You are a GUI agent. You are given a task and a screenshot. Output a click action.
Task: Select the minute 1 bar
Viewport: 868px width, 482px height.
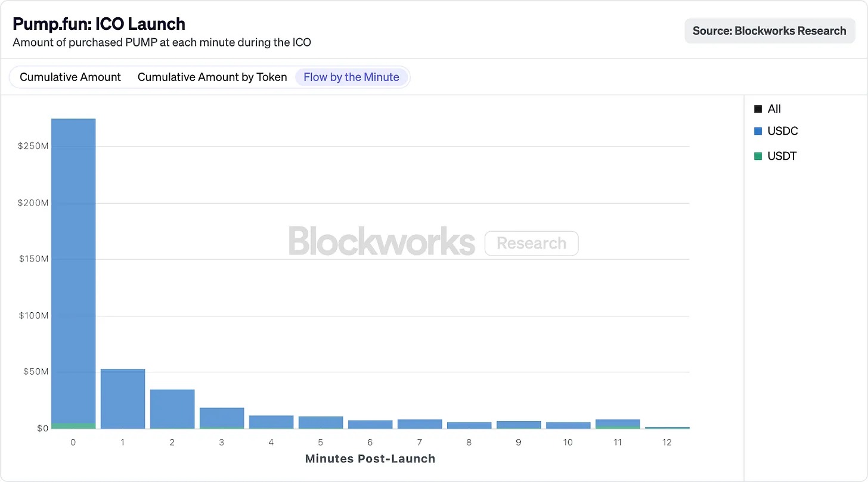[x=123, y=398]
